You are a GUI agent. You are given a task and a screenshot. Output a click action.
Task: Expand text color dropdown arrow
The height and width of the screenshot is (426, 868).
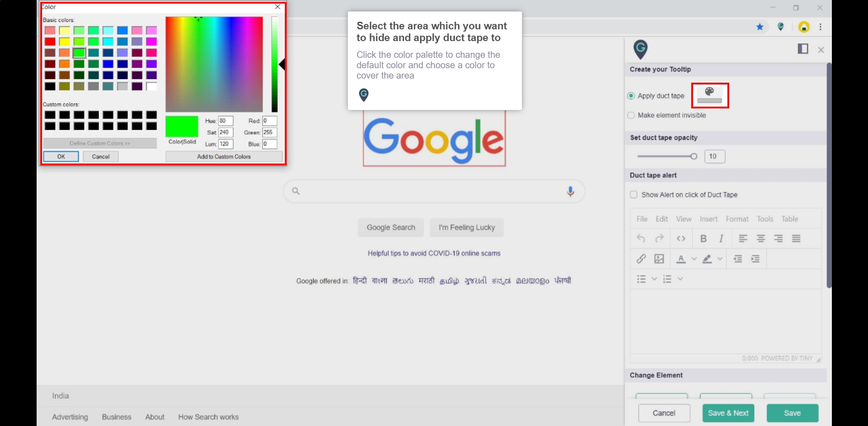click(694, 259)
